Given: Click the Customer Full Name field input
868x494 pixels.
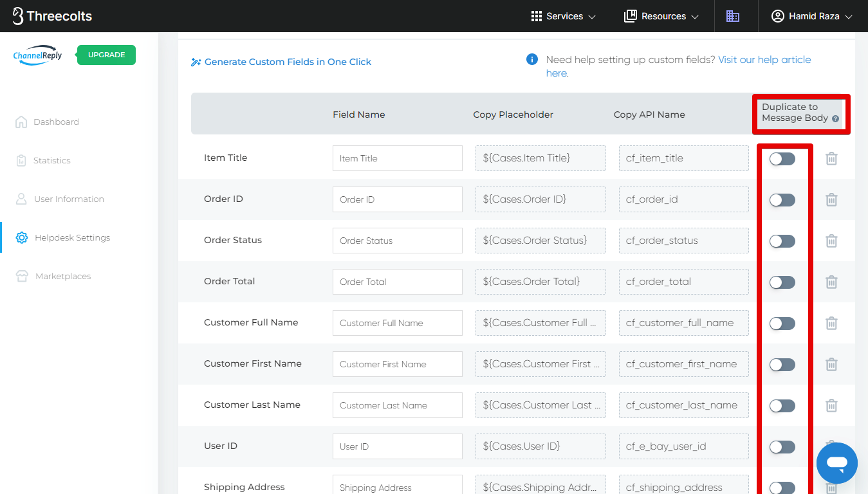Looking at the screenshot, I should [398, 323].
